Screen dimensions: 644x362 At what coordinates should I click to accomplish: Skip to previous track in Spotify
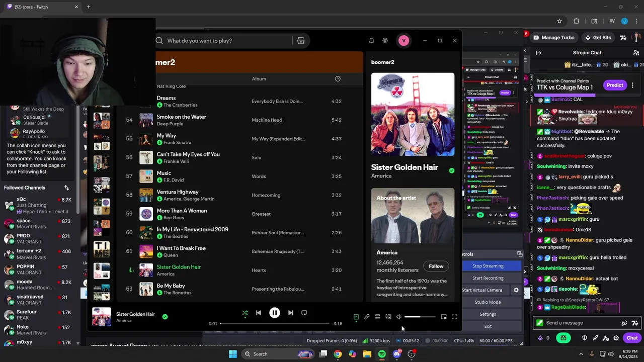click(x=259, y=313)
